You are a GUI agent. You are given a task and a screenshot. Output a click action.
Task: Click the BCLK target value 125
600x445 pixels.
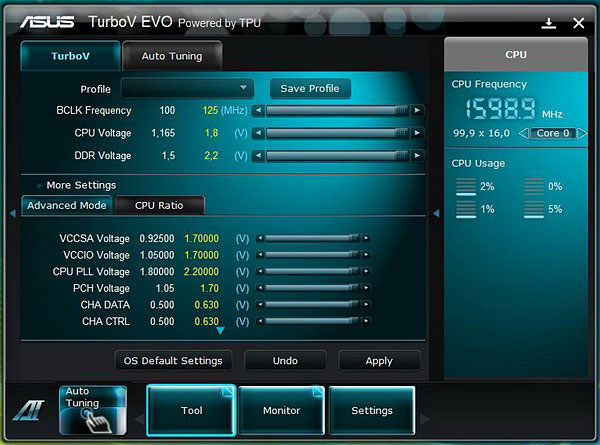coord(210,111)
